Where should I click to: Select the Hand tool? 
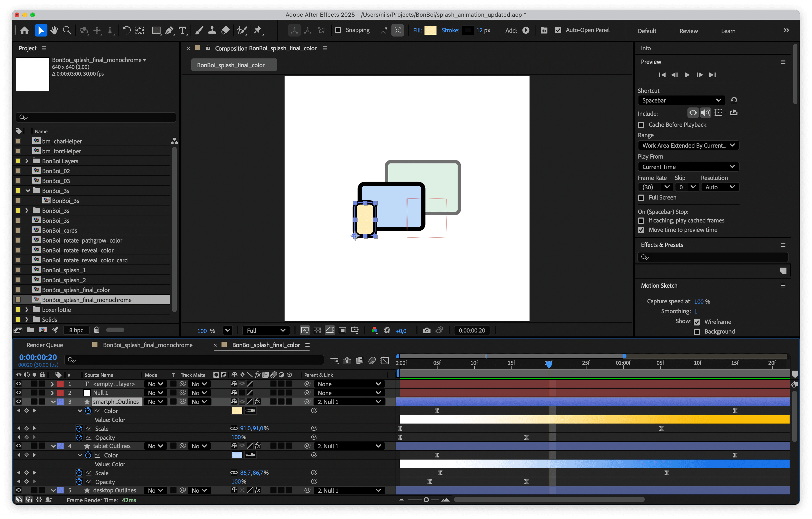click(x=54, y=30)
